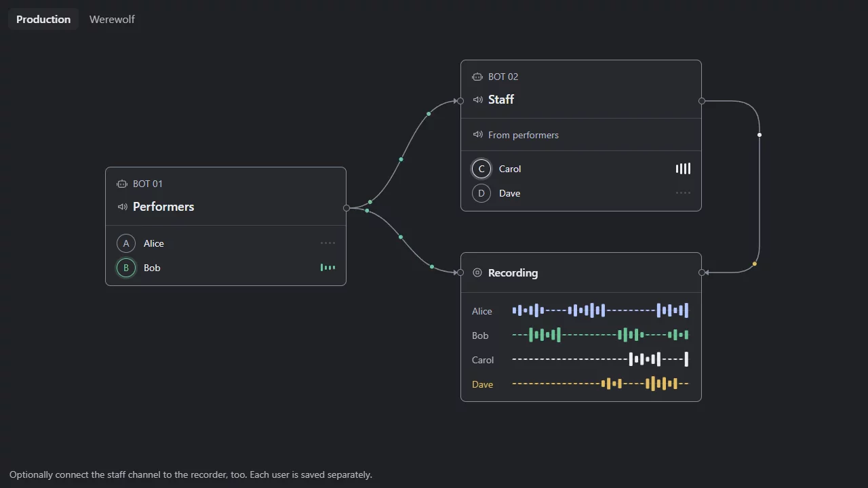Click the Recording node left input port
The height and width of the screenshot is (488, 868).
460,272
